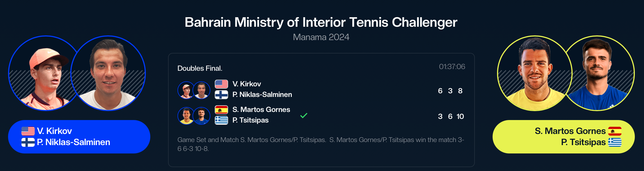Click the Greece flag beside P. Tsitsipas in scoreboard
The image size is (644, 171).
pyautogui.click(x=221, y=120)
